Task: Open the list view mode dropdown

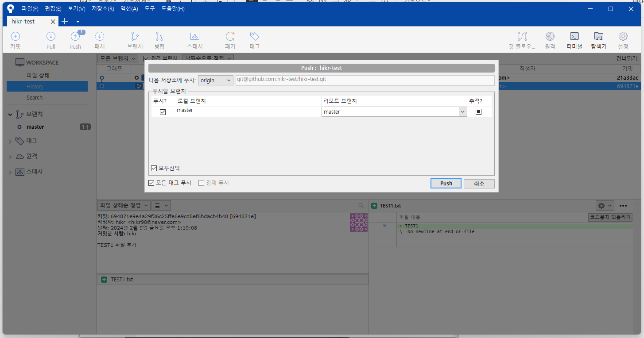Action: tap(161, 205)
